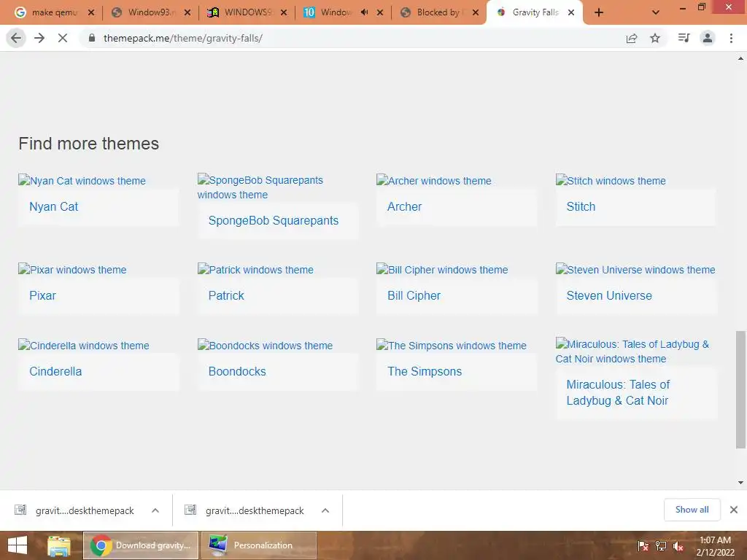Image resolution: width=747 pixels, height=560 pixels.
Task: Open the Stitch theme link
Action: coord(581,206)
